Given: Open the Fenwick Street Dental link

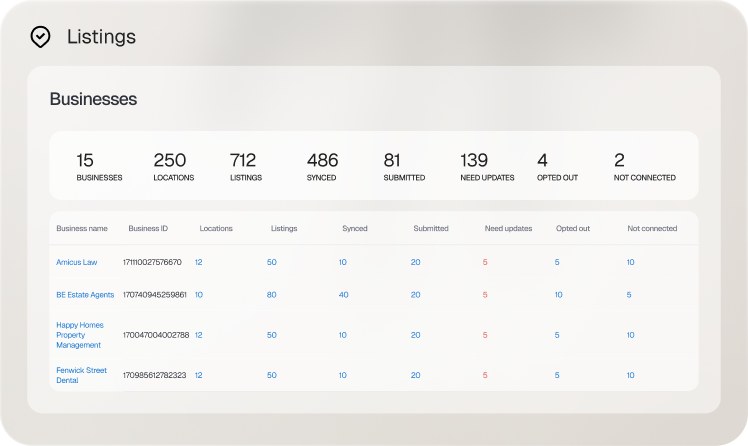Looking at the screenshot, I should (81, 375).
